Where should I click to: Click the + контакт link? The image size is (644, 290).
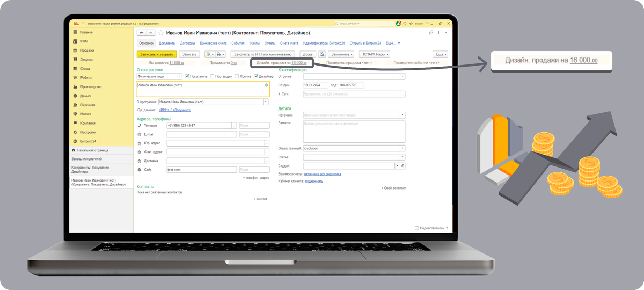pyautogui.click(x=260, y=199)
